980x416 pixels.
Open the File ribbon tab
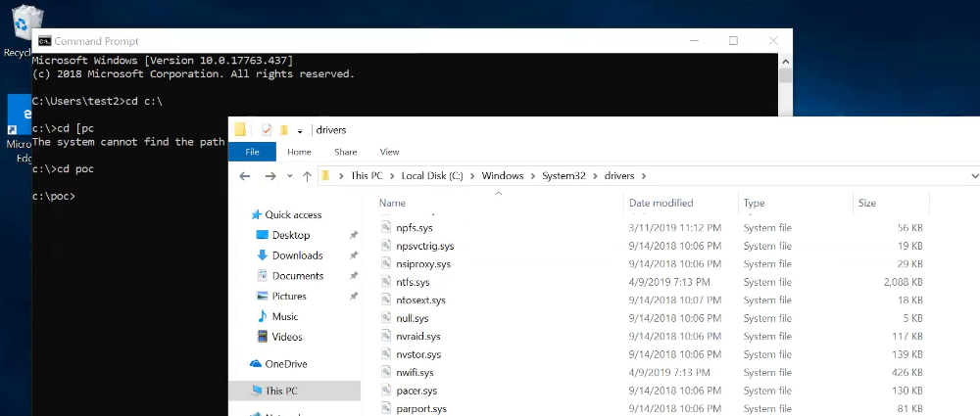click(253, 152)
